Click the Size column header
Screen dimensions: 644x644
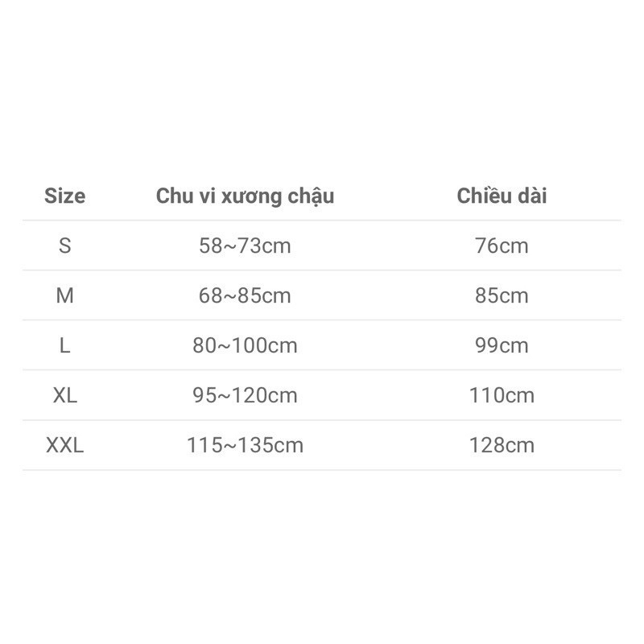65,196
